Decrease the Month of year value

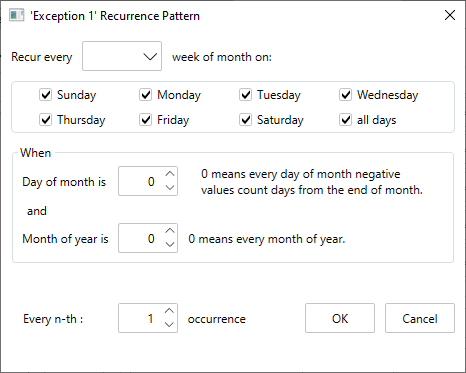coord(170,245)
